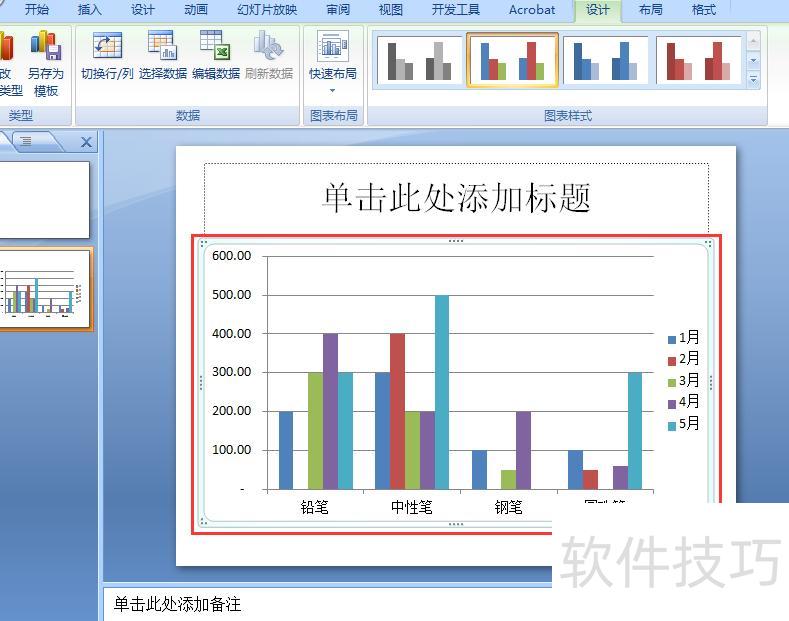Select the 3月 legend entry
This screenshot has height=621, width=789.
click(x=683, y=380)
